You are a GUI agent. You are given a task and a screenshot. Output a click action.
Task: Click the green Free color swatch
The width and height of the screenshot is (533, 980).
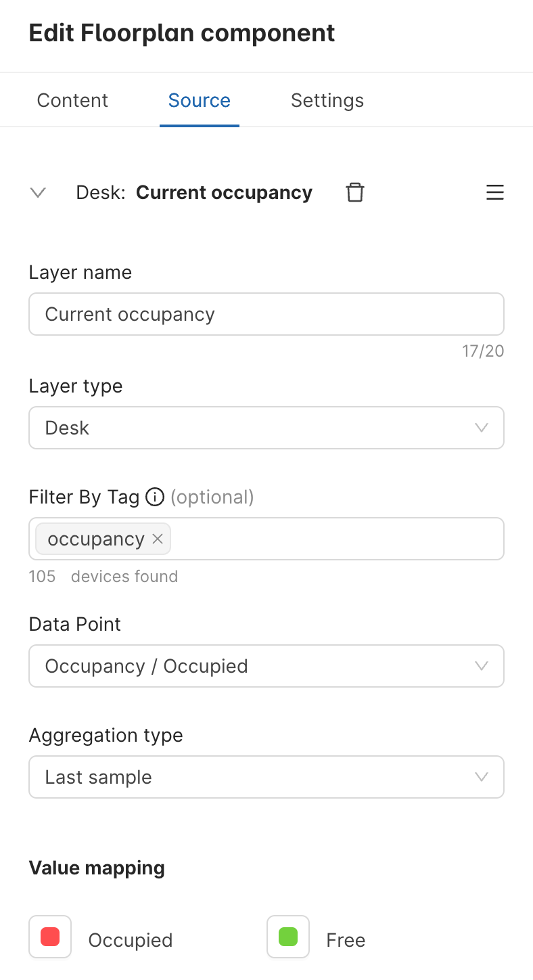[288, 937]
